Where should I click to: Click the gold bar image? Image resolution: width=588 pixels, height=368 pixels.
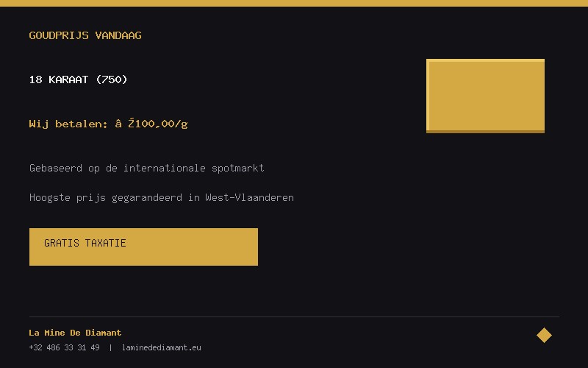tap(485, 96)
